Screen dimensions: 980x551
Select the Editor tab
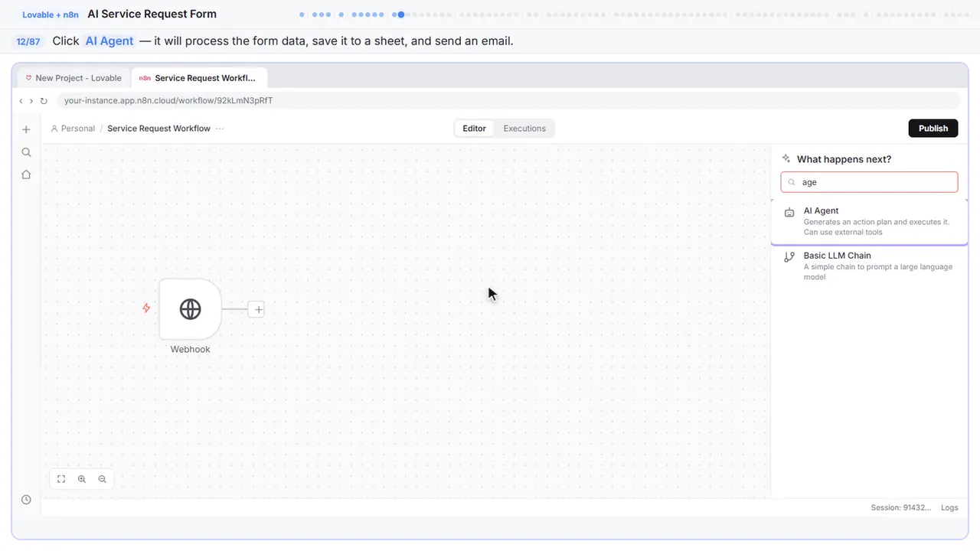475,129
